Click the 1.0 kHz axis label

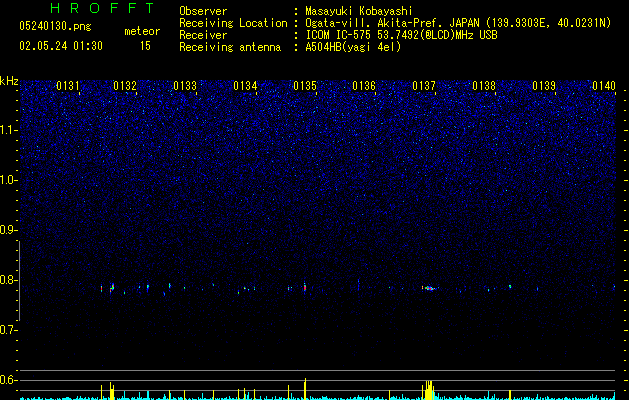coord(8,180)
